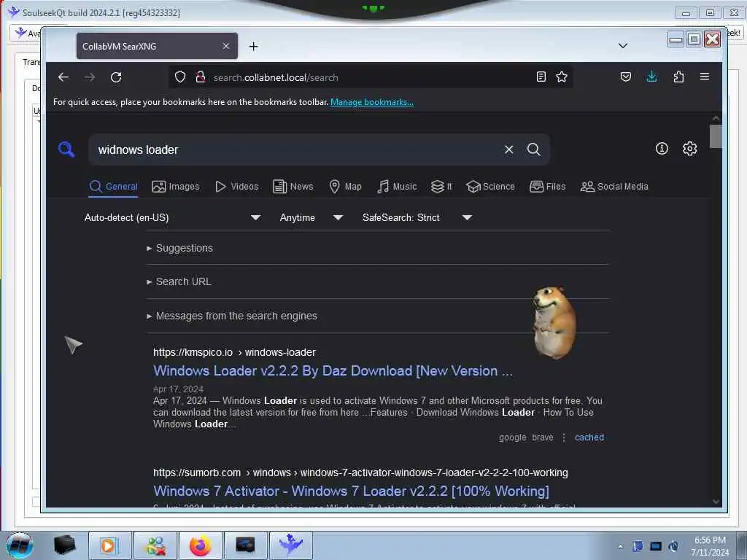Open the SafeSearch Strict dropdown
The width and height of the screenshot is (747, 560).
[x=417, y=217]
